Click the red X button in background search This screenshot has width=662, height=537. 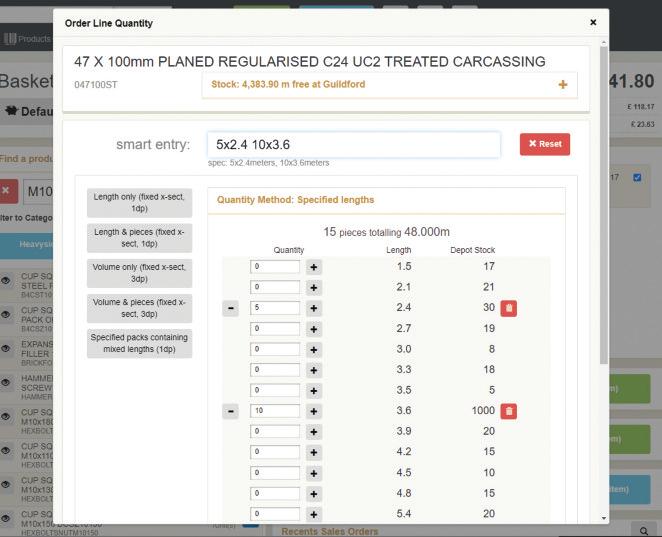[8, 191]
